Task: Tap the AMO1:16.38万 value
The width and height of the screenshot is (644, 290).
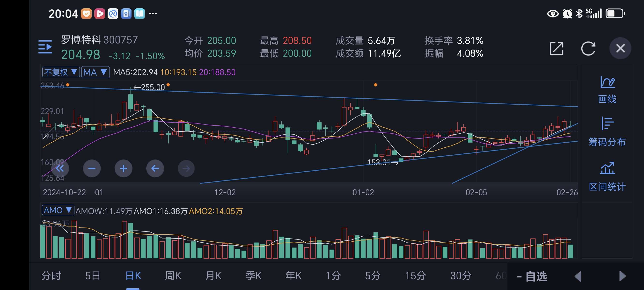Action: pyautogui.click(x=161, y=211)
